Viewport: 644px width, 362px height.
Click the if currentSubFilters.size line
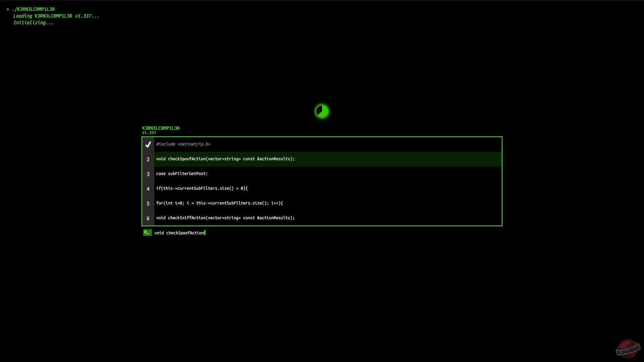[202, 188]
